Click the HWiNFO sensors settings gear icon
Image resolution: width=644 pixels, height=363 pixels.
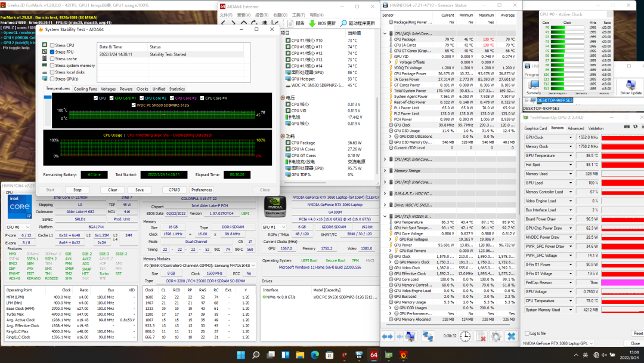click(496, 337)
